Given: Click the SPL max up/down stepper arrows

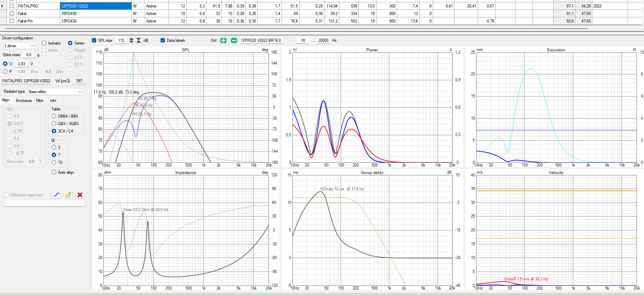Looking at the screenshot, I should click(131, 40).
